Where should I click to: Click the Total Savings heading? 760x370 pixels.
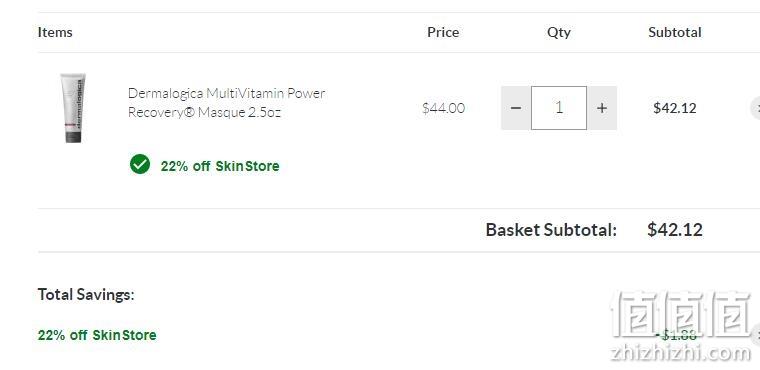click(x=86, y=294)
